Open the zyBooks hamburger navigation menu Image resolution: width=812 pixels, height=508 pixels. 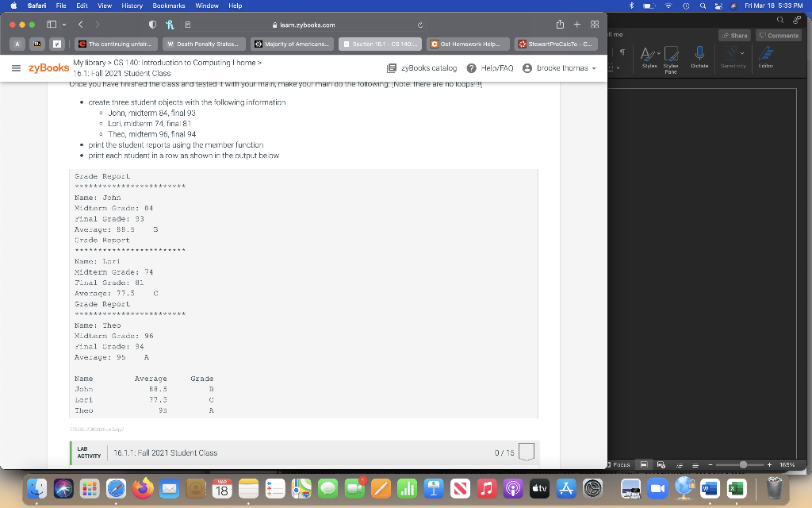(x=15, y=67)
